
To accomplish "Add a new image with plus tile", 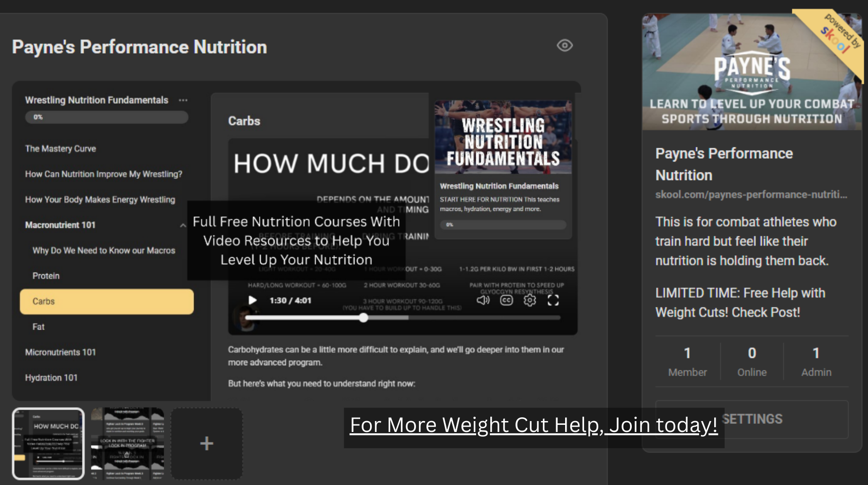I will (x=206, y=444).
